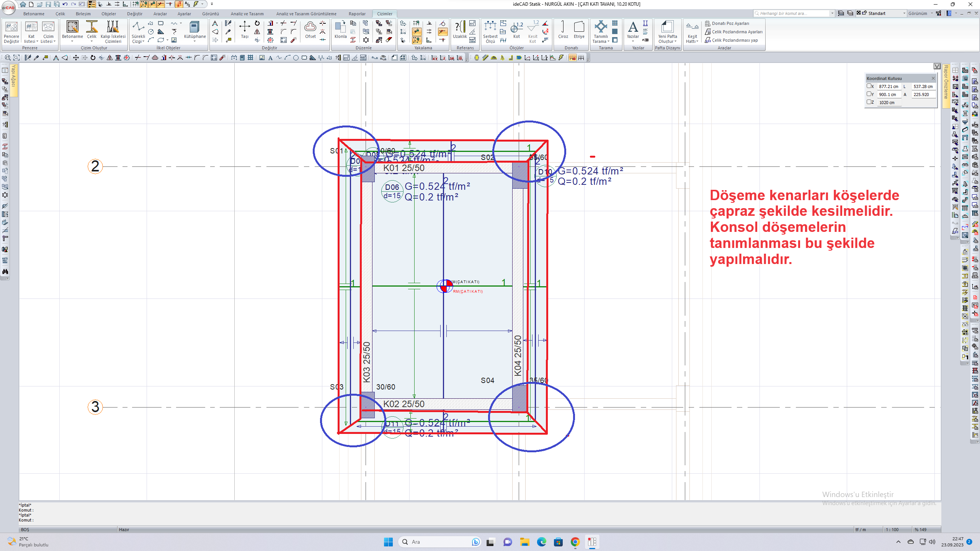Image resolution: width=980 pixels, height=551 pixels.
Task: Click the Kesit Kot button
Action: tap(532, 32)
